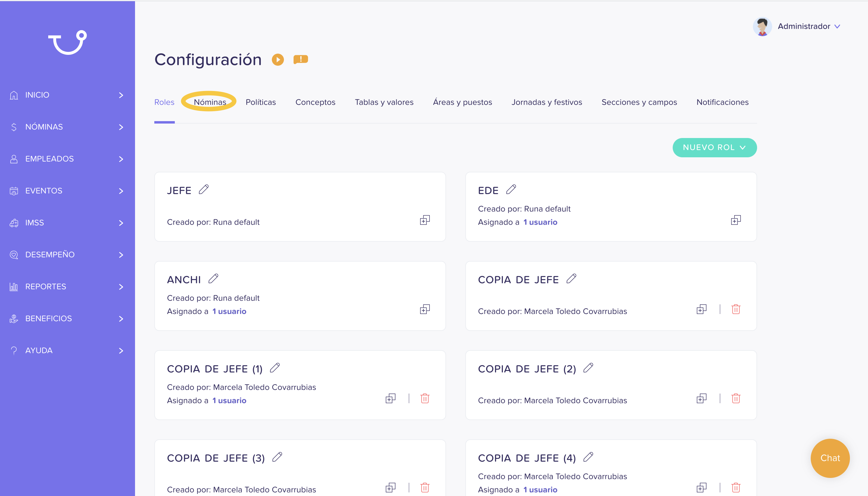Screen dimensions: 868x496
Task: Expand the REPORTES sidebar section
Action: pos(67,287)
